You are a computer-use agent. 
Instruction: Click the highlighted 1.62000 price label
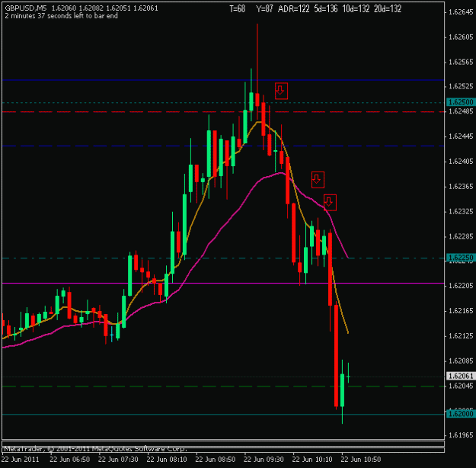click(461, 414)
